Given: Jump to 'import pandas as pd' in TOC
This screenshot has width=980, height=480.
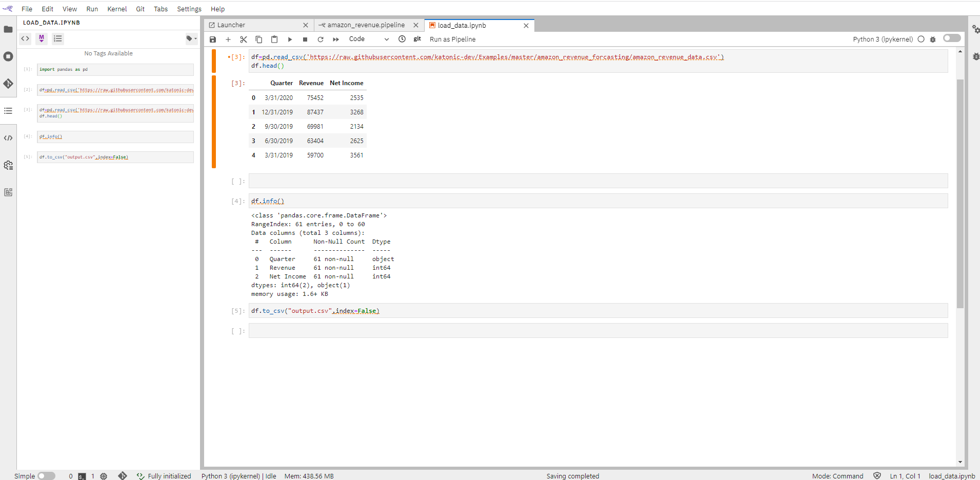Looking at the screenshot, I should click(115, 69).
